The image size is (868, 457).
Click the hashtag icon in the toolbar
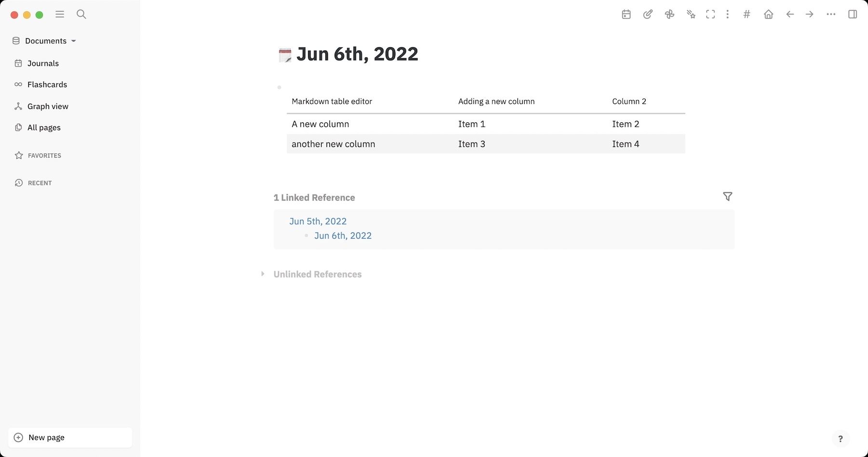coord(746,14)
